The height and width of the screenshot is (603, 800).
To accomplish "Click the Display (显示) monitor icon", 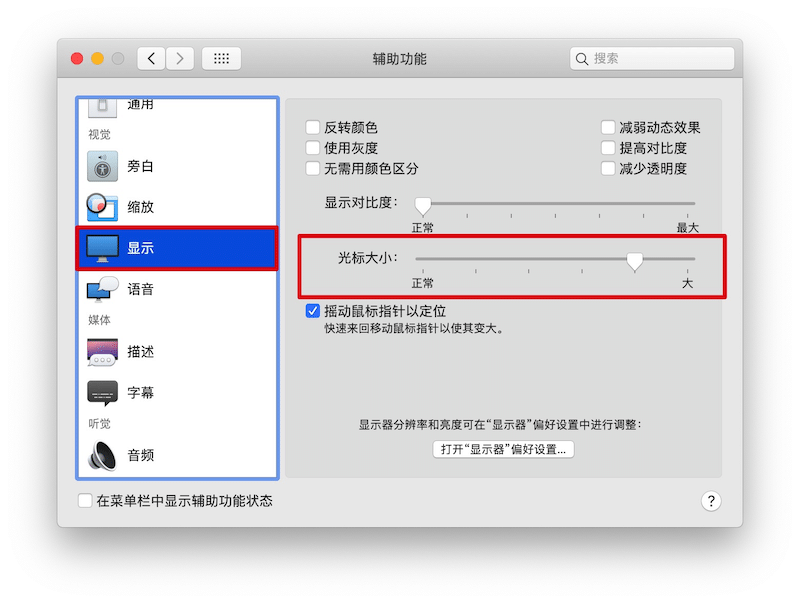I will 102,248.
